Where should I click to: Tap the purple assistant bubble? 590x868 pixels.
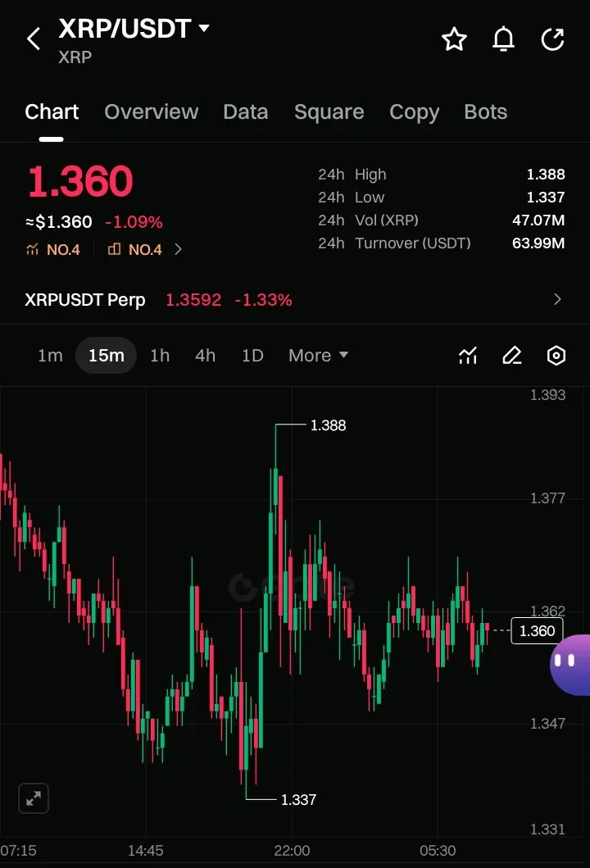(x=570, y=664)
